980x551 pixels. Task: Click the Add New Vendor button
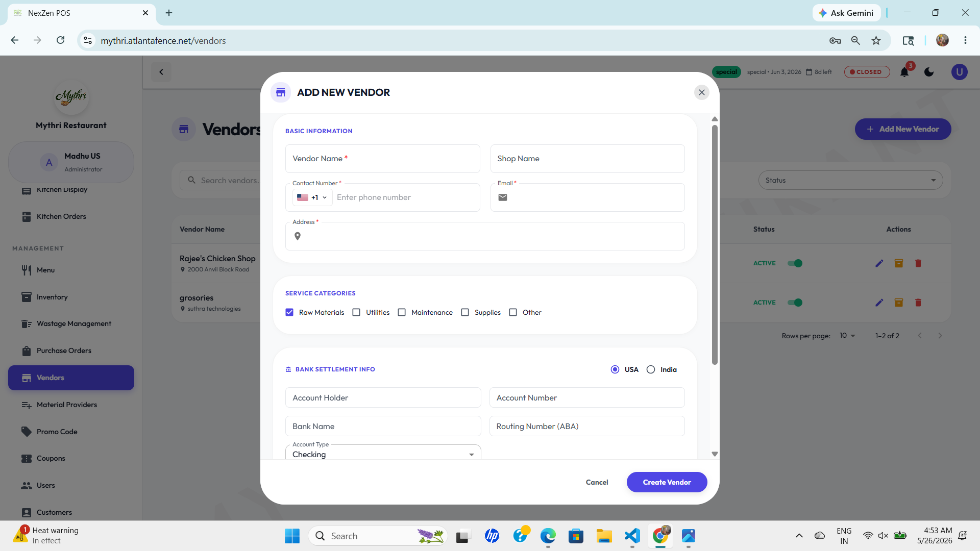[x=902, y=129]
